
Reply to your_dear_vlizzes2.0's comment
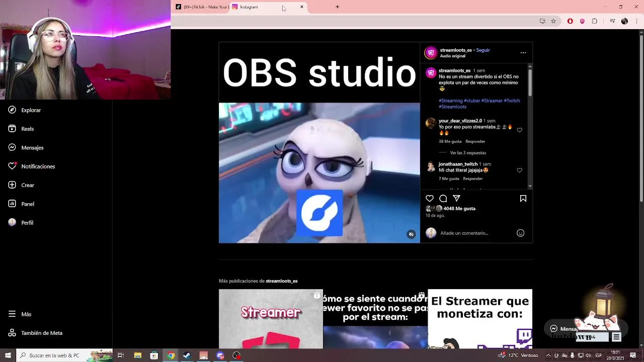tap(475, 141)
